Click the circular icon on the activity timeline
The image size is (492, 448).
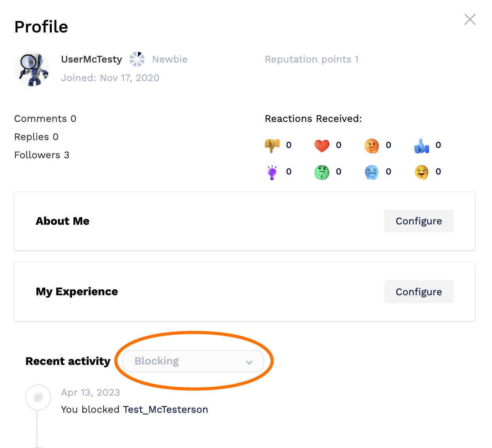click(38, 397)
